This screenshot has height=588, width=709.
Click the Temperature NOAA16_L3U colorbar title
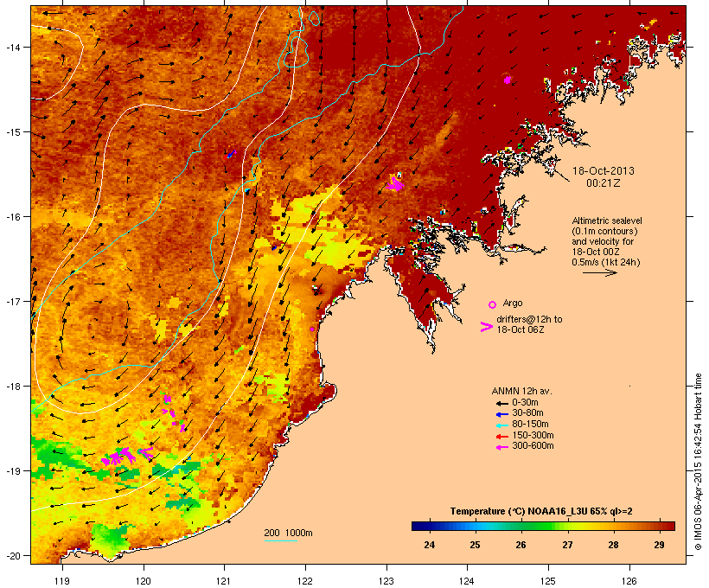(x=541, y=511)
